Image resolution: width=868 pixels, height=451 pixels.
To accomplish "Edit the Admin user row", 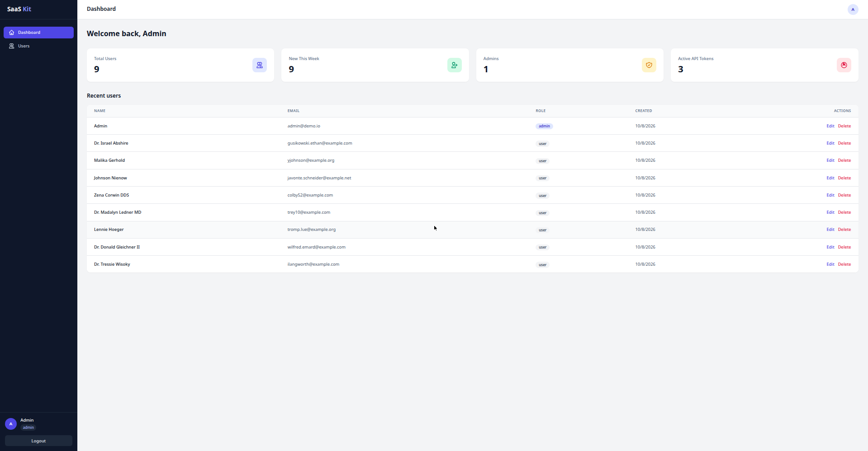I will [x=830, y=126].
